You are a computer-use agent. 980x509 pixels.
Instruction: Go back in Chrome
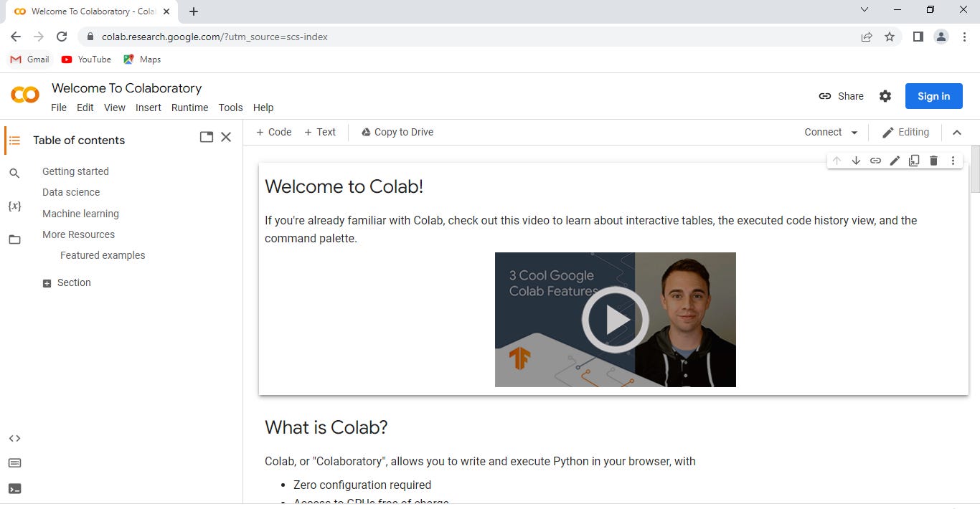click(16, 37)
